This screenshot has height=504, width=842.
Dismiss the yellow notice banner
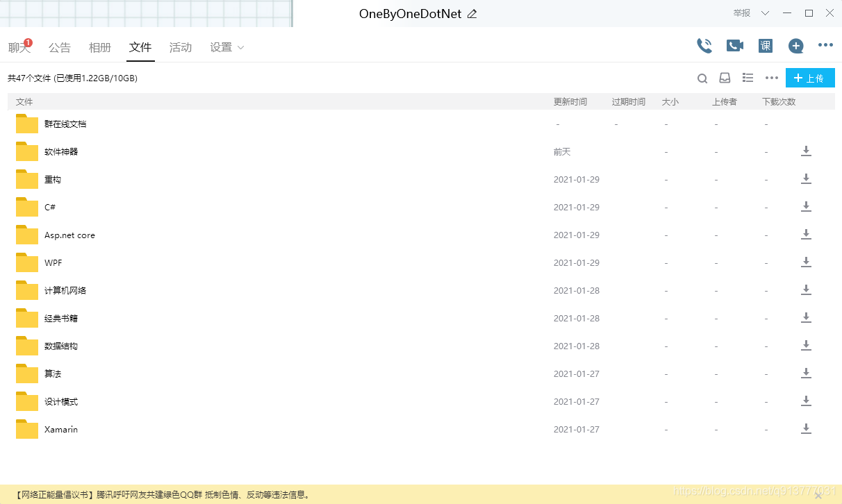[x=818, y=495]
